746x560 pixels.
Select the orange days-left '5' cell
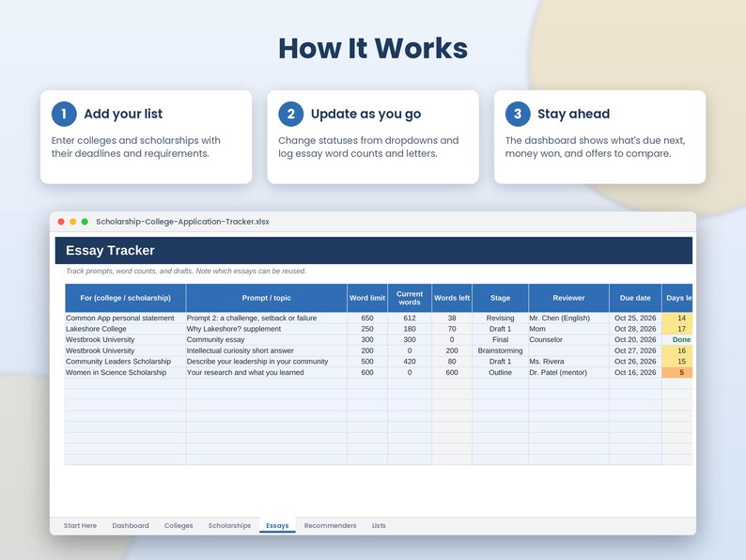point(677,372)
